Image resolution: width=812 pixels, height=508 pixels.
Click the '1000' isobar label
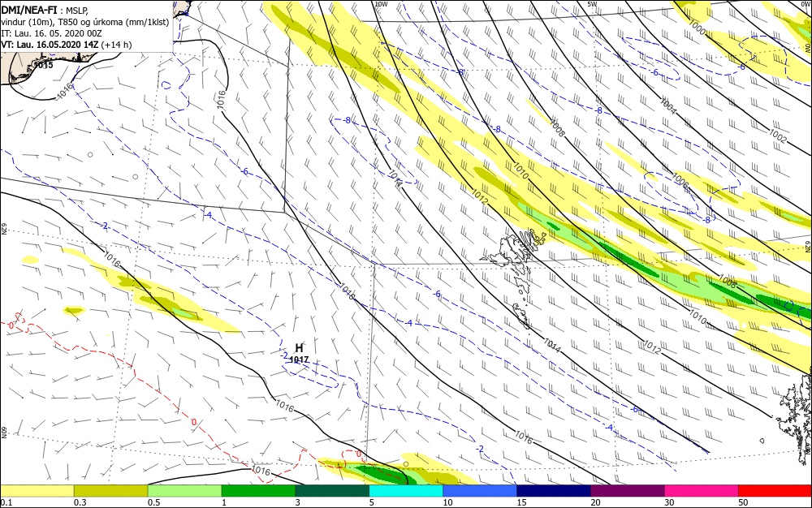coord(697,27)
